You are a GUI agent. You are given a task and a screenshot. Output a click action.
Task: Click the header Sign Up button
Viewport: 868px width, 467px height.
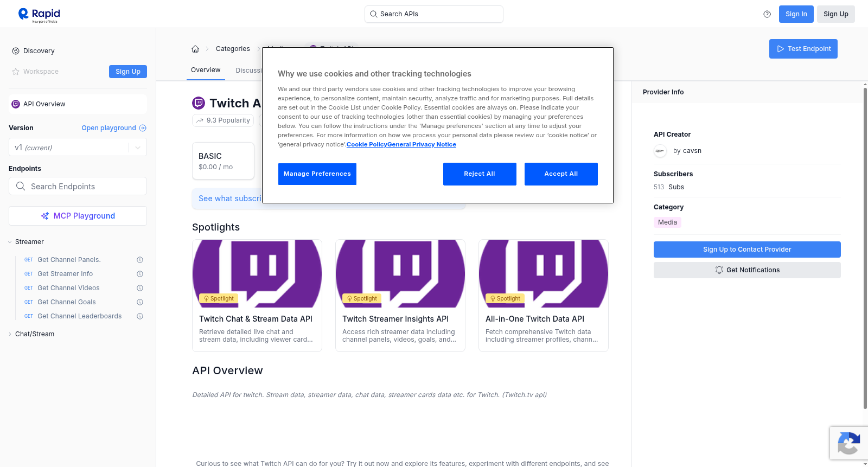pos(835,14)
